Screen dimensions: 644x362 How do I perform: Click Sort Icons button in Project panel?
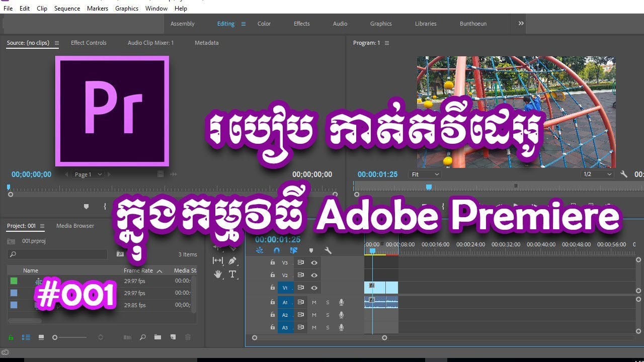point(100,337)
